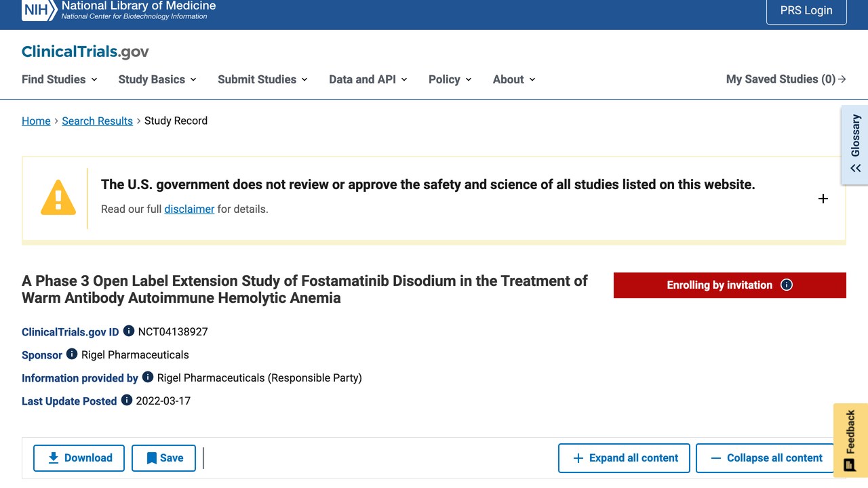Click the info icon beside ClinicalTrials.gov ID
Screen dimensions: 868x488
pos(129,331)
